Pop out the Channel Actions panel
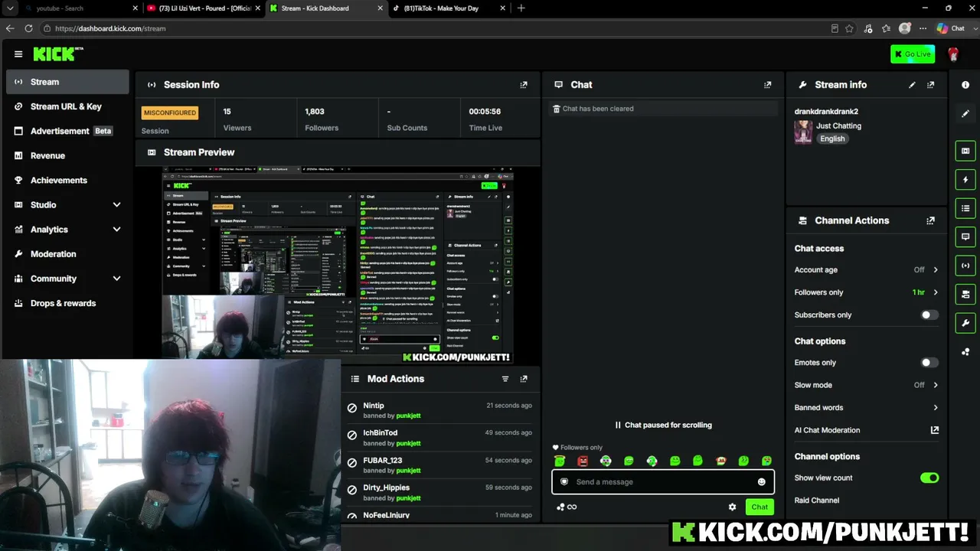 coord(931,220)
